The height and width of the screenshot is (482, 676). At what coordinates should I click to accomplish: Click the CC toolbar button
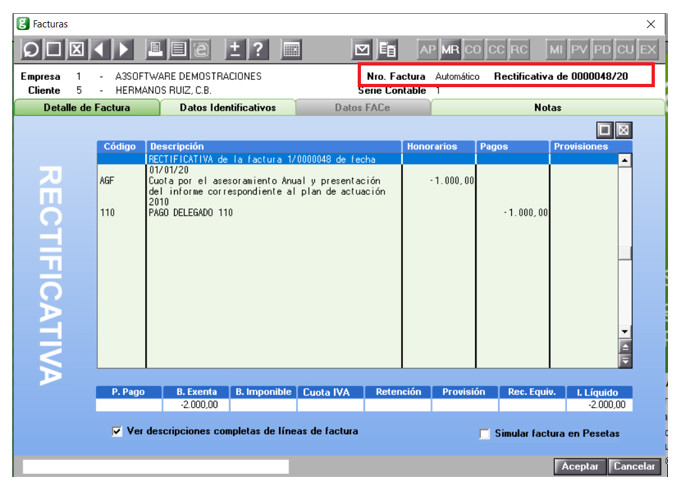496,49
